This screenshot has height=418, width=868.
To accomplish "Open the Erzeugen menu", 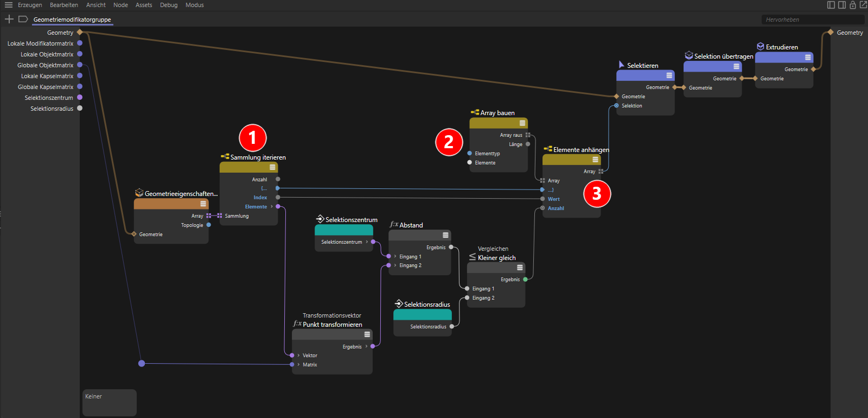I will coord(30,5).
